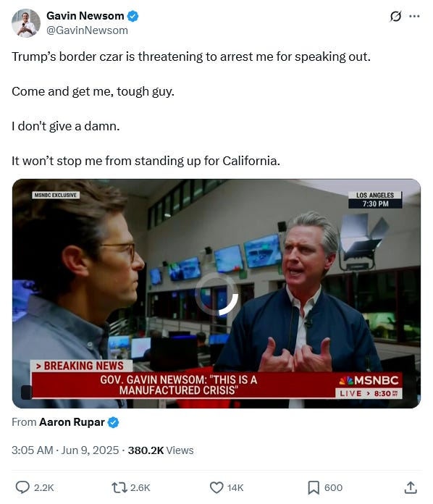Like the tweet with heart icon
The width and height of the screenshot is (433, 504).
point(216,487)
